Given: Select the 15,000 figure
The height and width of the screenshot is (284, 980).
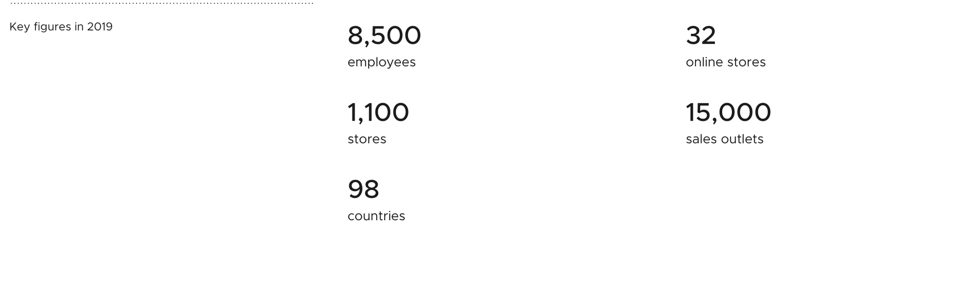Looking at the screenshot, I should (728, 113).
